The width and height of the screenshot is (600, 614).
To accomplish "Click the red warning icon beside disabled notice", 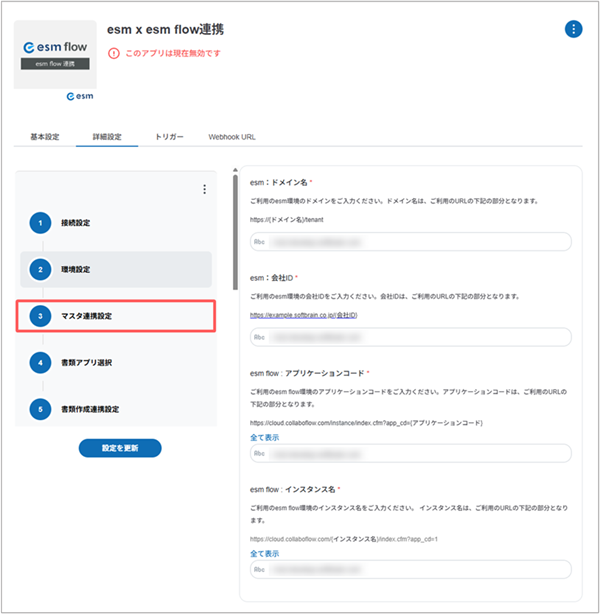I will point(114,53).
